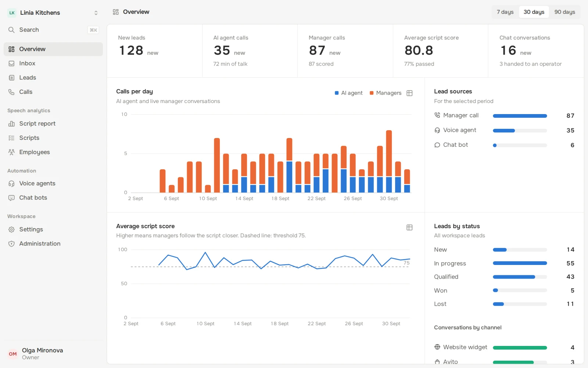Click the Settings gear icon

(11, 230)
